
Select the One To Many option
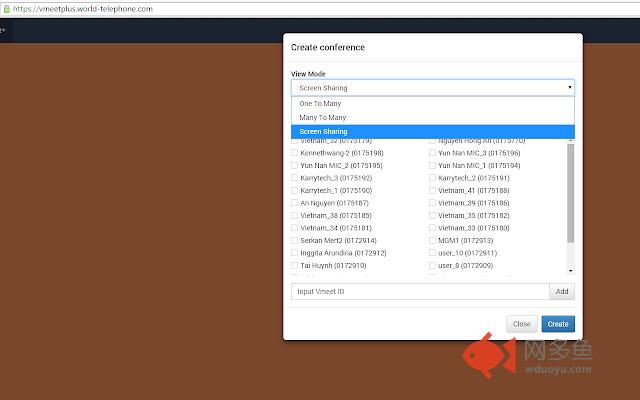click(433, 104)
